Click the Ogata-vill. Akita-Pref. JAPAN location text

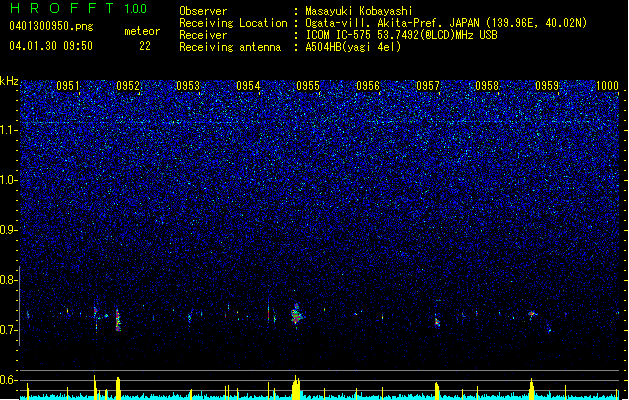(x=446, y=23)
